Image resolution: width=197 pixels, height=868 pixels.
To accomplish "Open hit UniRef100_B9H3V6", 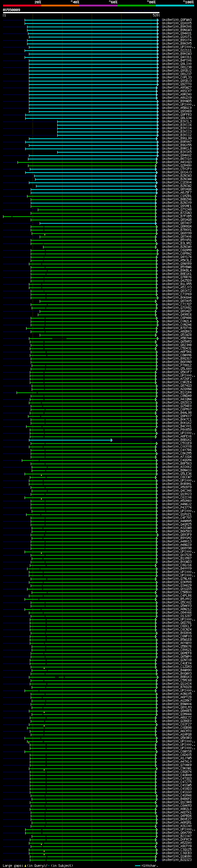I will (177, 26).
